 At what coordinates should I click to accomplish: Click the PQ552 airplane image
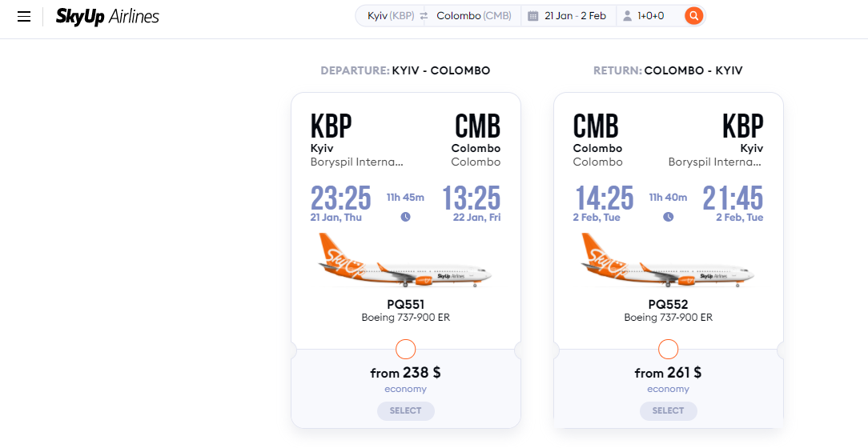(x=668, y=261)
